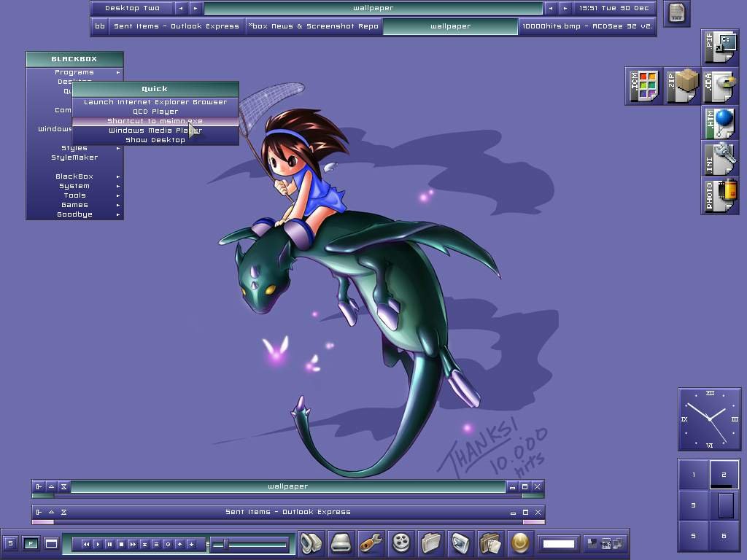The width and height of the screenshot is (747, 560).
Task: Open the PHOTO film roll icon
Action: pos(720,195)
